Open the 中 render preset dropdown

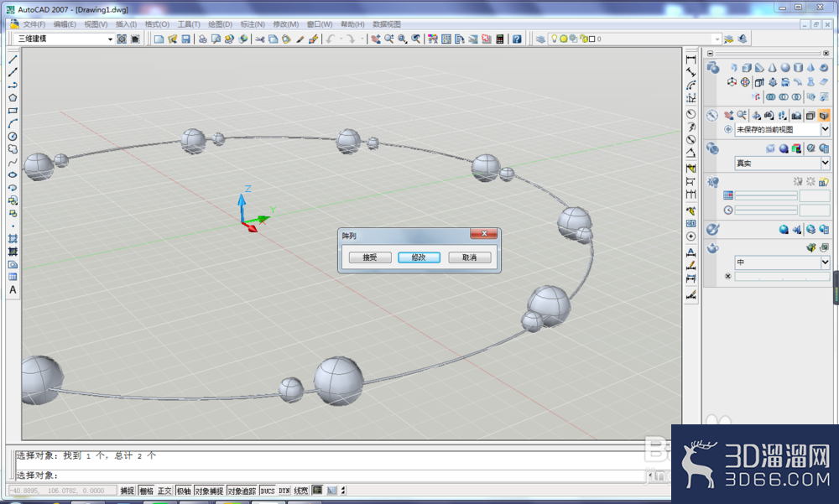pos(825,262)
